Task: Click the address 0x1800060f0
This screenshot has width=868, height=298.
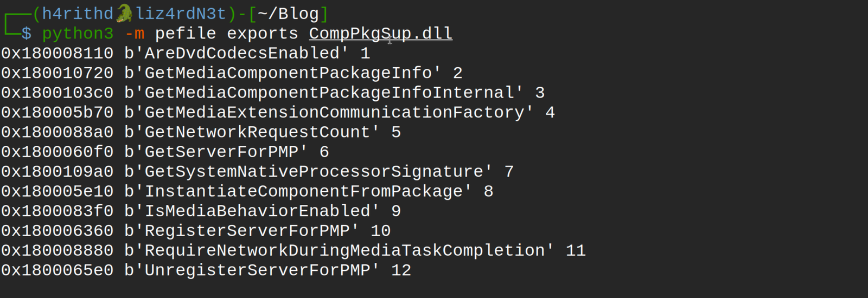Action: (58, 152)
